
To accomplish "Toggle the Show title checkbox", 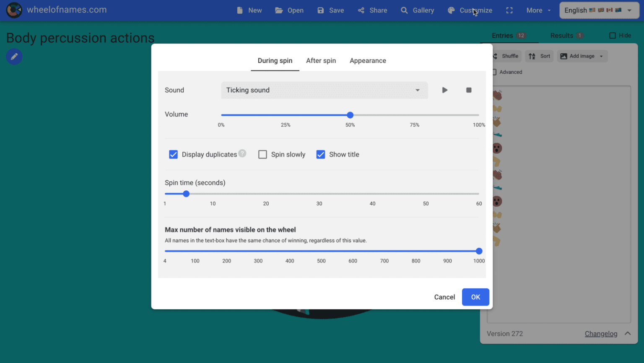I will (321, 155).
